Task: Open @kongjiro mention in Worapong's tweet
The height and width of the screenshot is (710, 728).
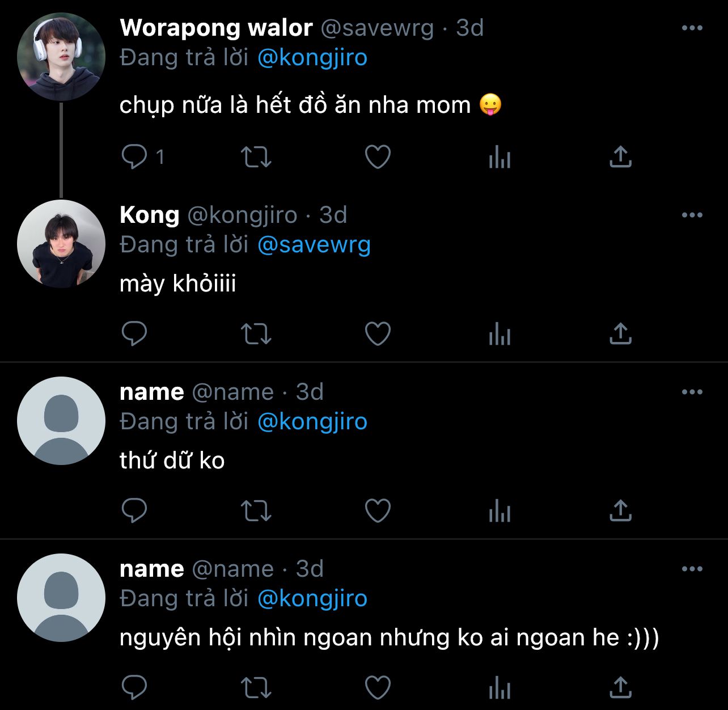Action: pyautogui.click(x=312, y=58)
